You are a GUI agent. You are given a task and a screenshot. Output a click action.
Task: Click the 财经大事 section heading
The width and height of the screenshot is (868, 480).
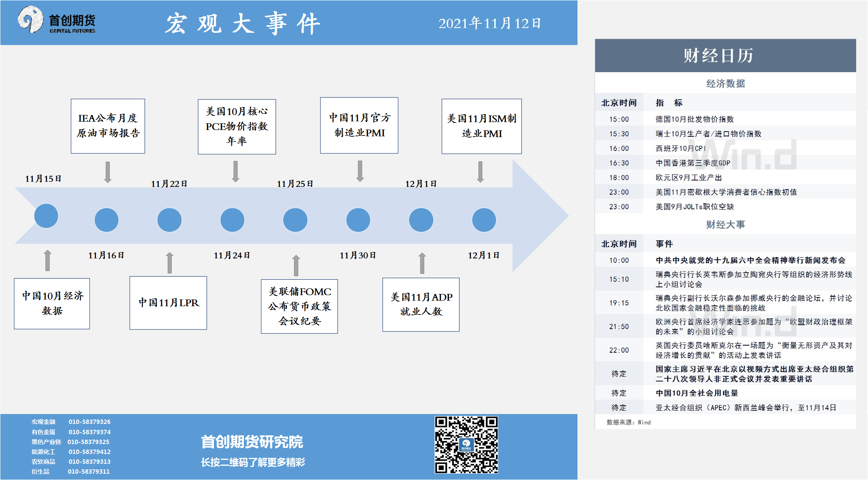(726, 224)
